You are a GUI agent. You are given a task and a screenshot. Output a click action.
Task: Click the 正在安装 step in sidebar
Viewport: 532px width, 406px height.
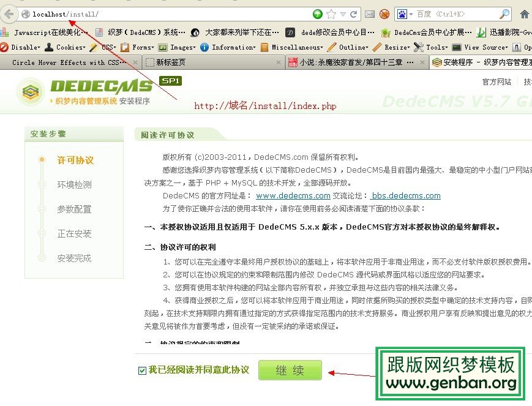pos(74,233)
